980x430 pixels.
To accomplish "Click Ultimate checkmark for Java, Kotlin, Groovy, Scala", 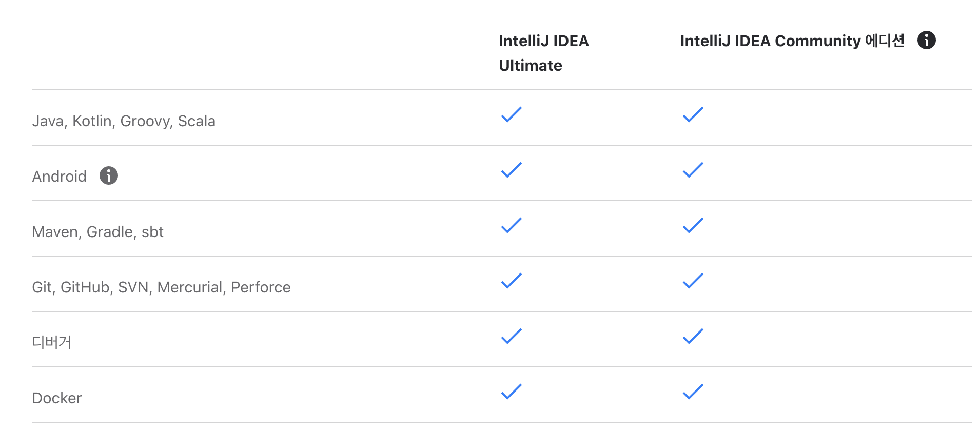I will 511,114.
